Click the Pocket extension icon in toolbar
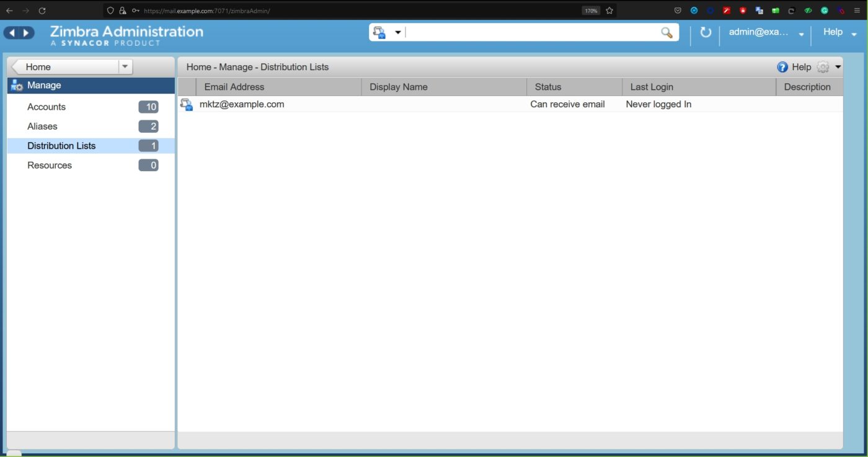The height and width of the screenshot is (457, 868). point(678,11)
